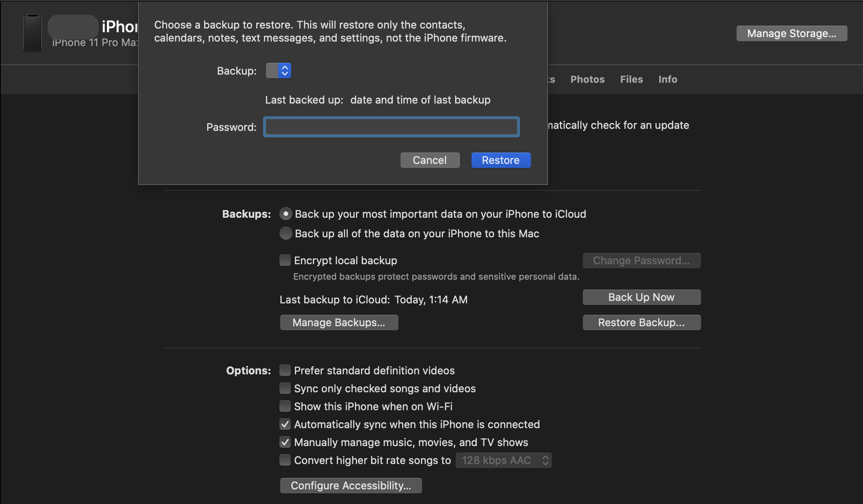Click the Back Up Now button icon

[641, 296]
